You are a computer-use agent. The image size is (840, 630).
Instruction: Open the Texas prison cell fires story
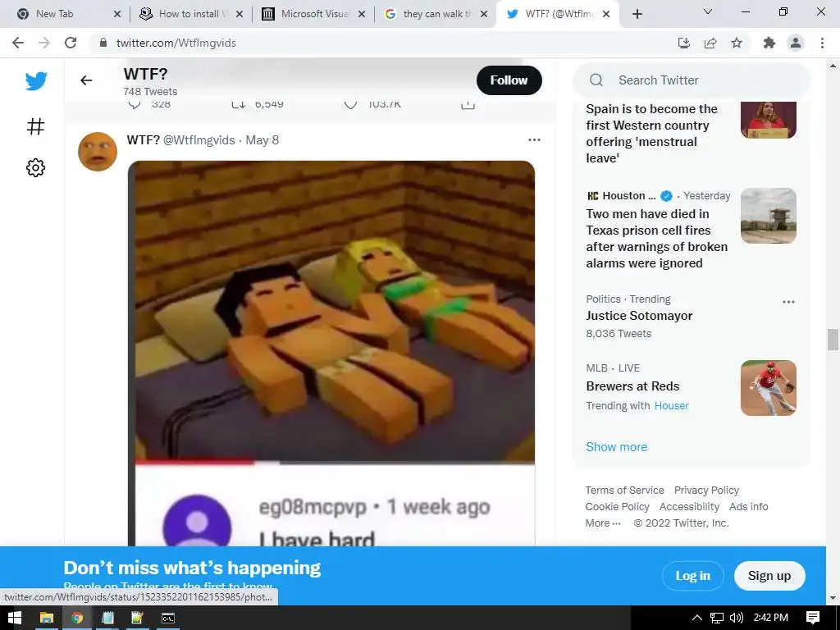(657, 239)
